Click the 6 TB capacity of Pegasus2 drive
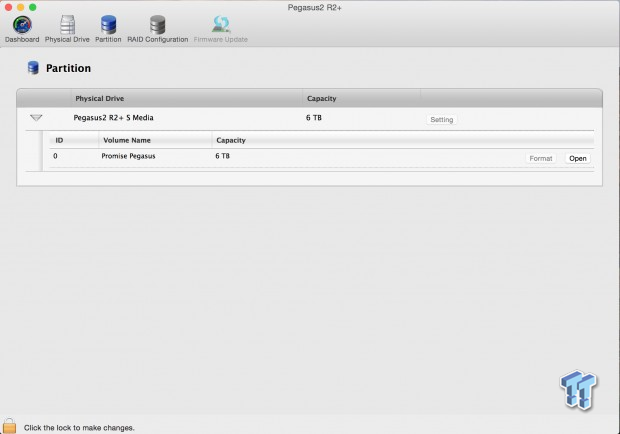The height and width of the screenshot is (434, 620). 314,117
